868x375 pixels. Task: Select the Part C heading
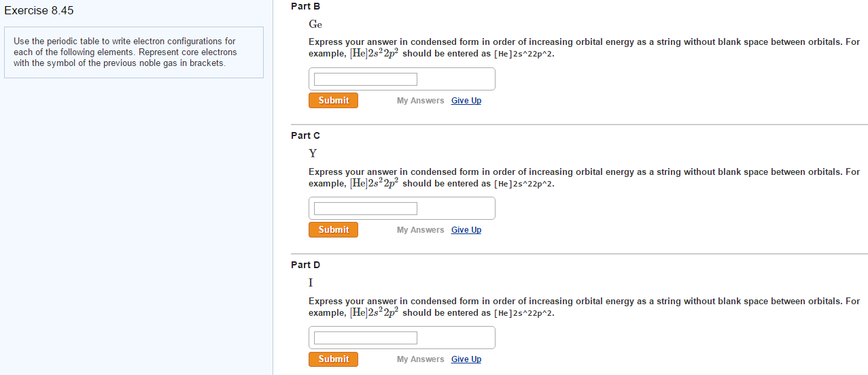coord(305,135)
